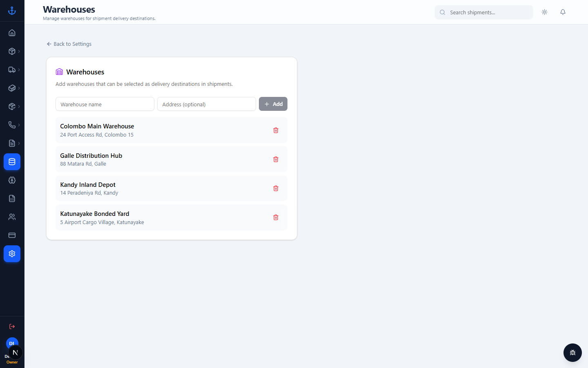The image size is (588, 368).
Task: Open the credit card billing icon
Action: click(x=12, y=235)
